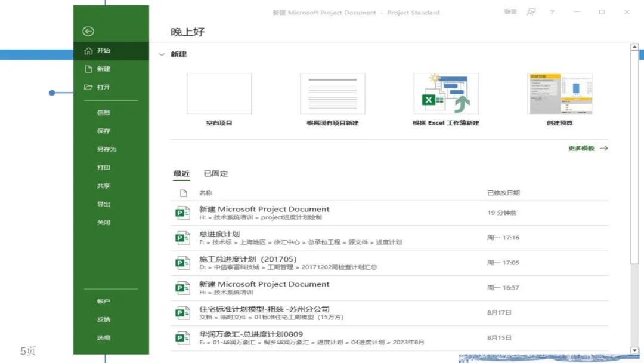Open the 帐户 page

click(x=103, y=301)
